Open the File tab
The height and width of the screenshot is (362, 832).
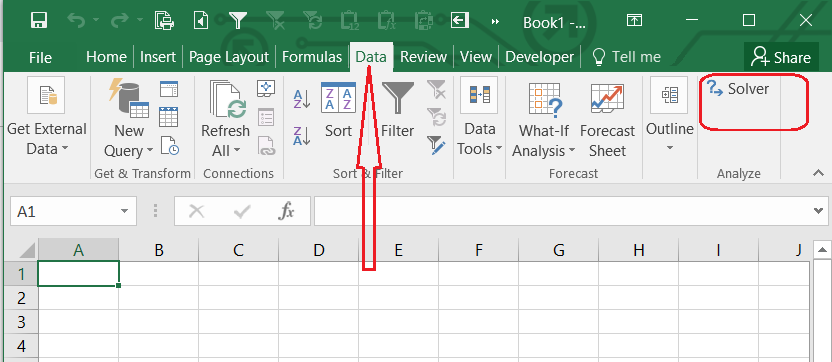coord(40,57)
